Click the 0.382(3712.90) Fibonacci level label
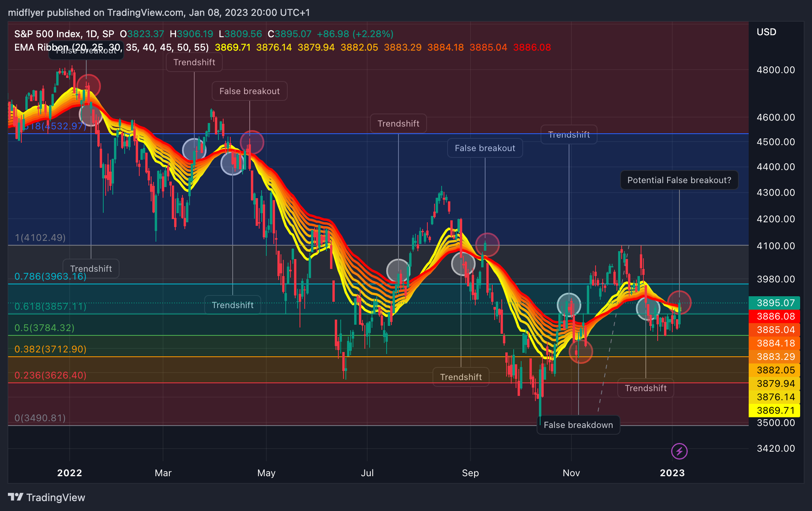The height and width of the screenshot is (511, 812). pyautogui.click(x=51, y=349)
